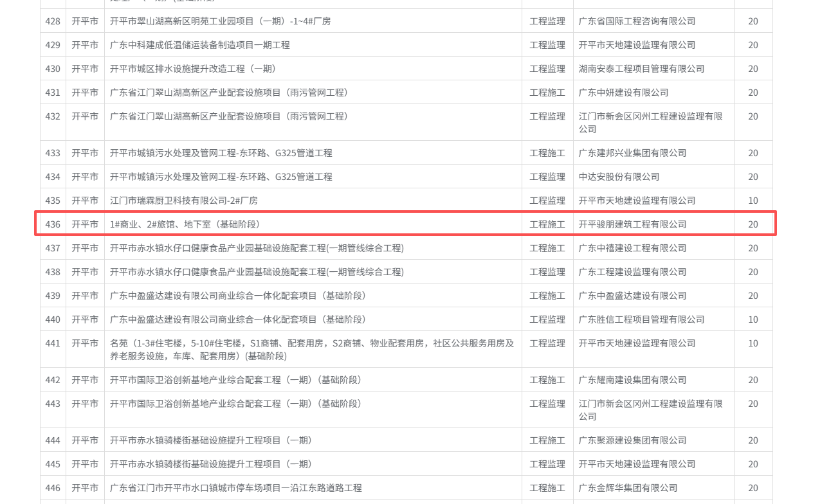
Task: Select company 广东耀南建设集团有限公司
Action: click(632, 380)
